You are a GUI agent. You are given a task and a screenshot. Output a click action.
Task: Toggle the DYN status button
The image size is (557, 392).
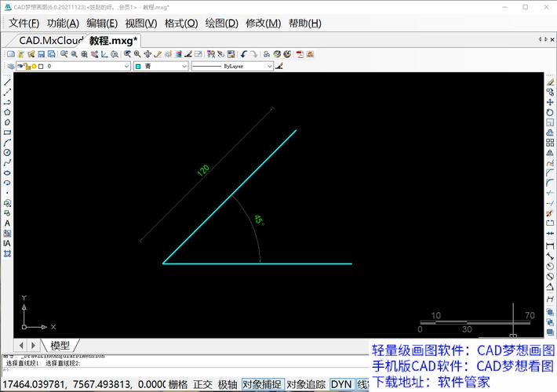pyautogui.click(x=340, y=384)
